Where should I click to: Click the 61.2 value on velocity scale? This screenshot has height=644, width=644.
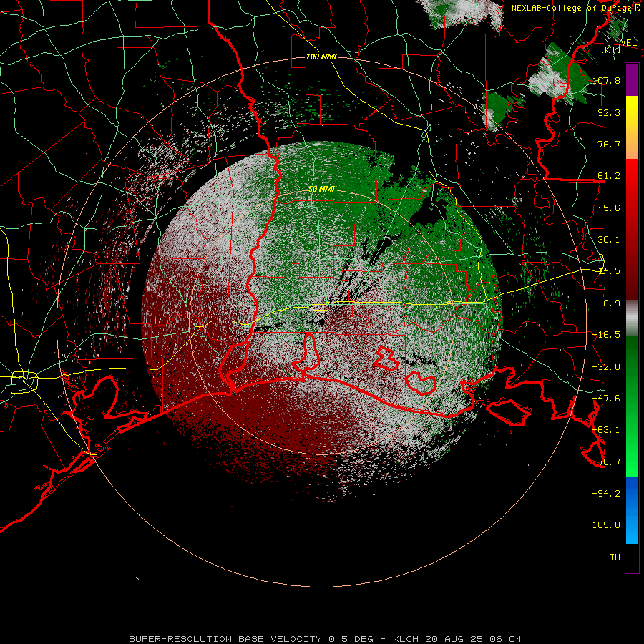609,176
